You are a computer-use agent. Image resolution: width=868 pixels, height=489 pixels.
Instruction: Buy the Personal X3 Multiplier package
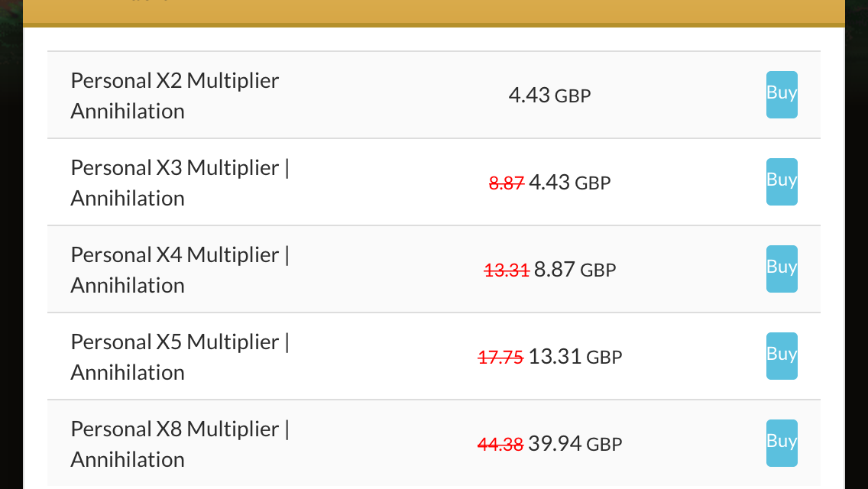tap(782, 182)
